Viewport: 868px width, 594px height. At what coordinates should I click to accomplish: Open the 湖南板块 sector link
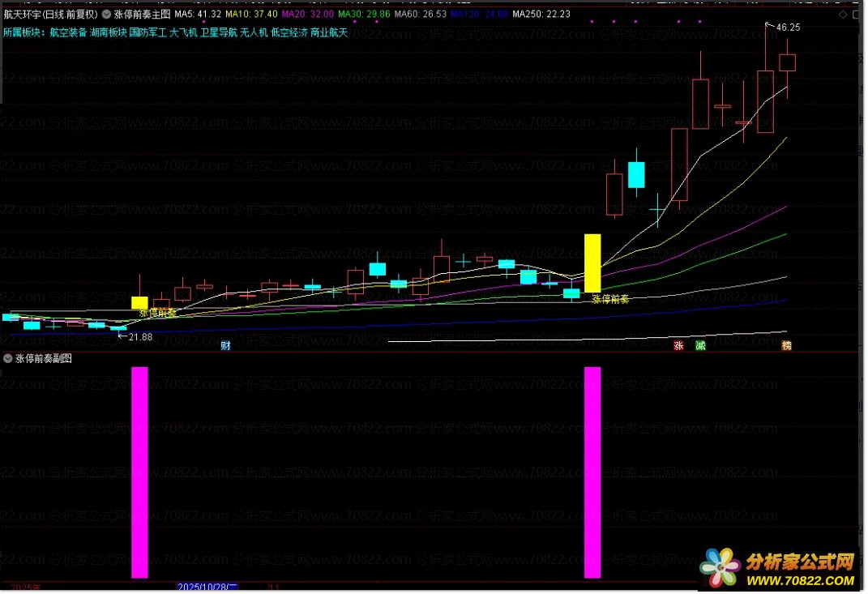[108, 32]
